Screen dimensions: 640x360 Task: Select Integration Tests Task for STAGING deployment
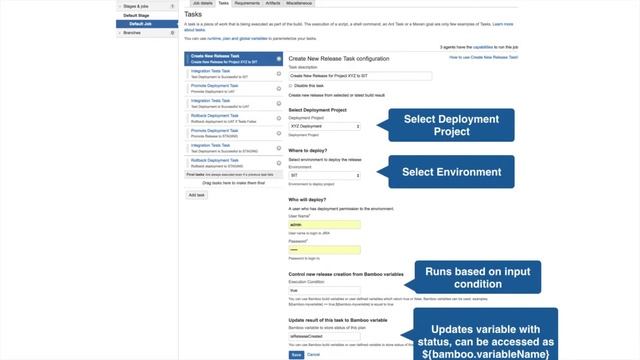pyautogui.click(x=233, y=148)
